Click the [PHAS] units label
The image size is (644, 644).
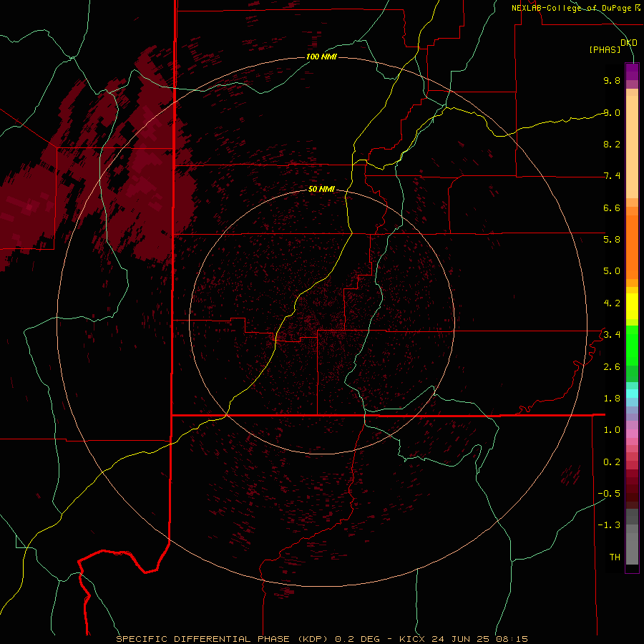click(605, 49)
